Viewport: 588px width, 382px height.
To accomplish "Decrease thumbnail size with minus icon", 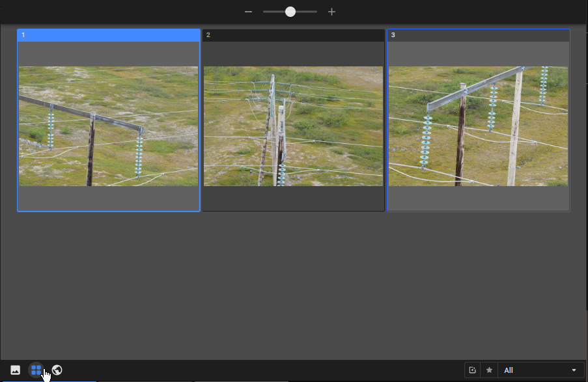I will click(x=248, y=12).
